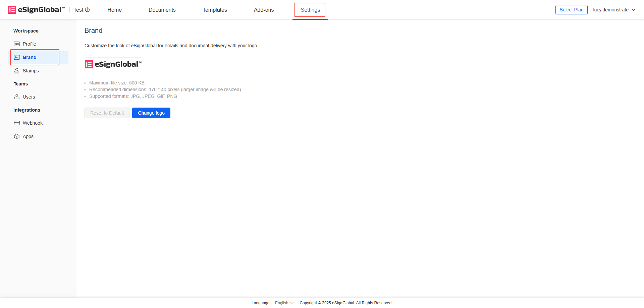The image size is (644, 308).
Task: Open the English language dropdown in footer
Action: (x=284, y=303)
